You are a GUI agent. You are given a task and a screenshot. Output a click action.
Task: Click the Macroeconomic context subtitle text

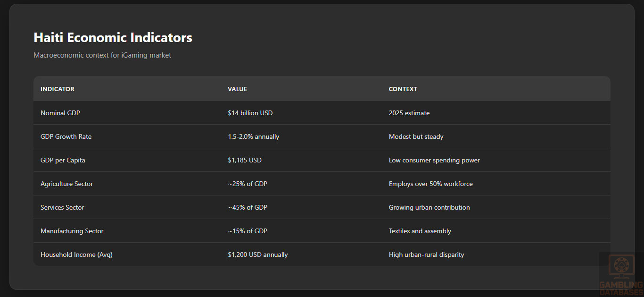pos(102,55)
